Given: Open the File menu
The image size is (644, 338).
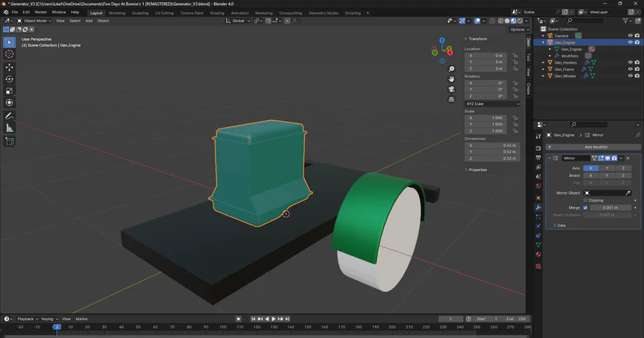Looking at the screenshot, I should [x=15, y=12].
